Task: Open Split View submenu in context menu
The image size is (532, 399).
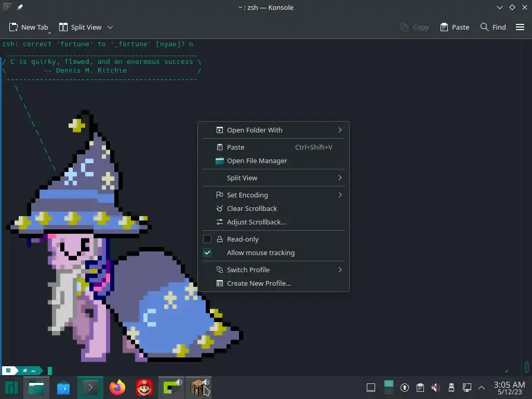Action: [x=273, y=178]
